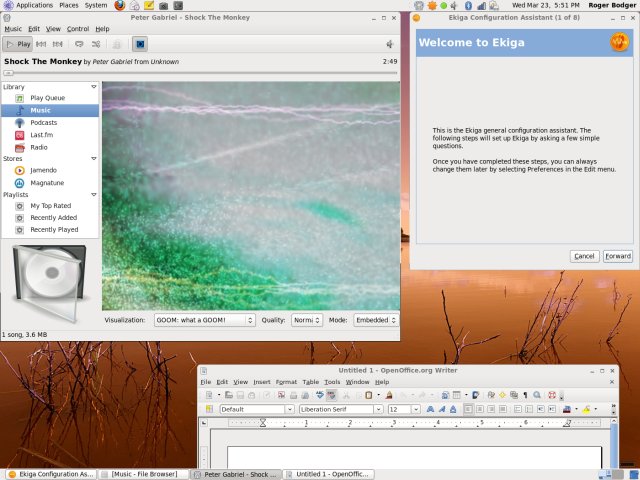Open Tools menu in Writer
The image size is (640, 480).
click(332, 382)
